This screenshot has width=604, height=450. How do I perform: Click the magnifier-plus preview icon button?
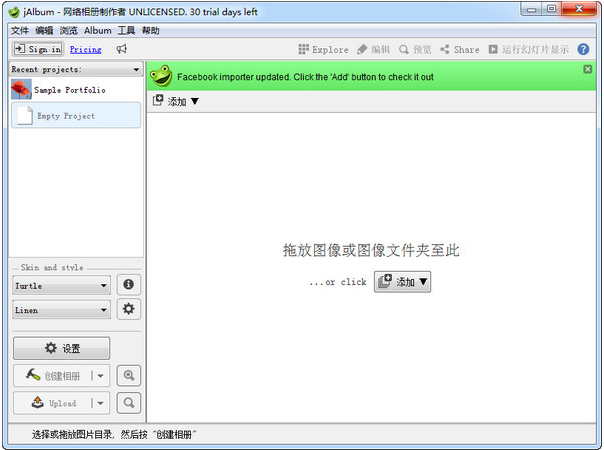[129, 375]
